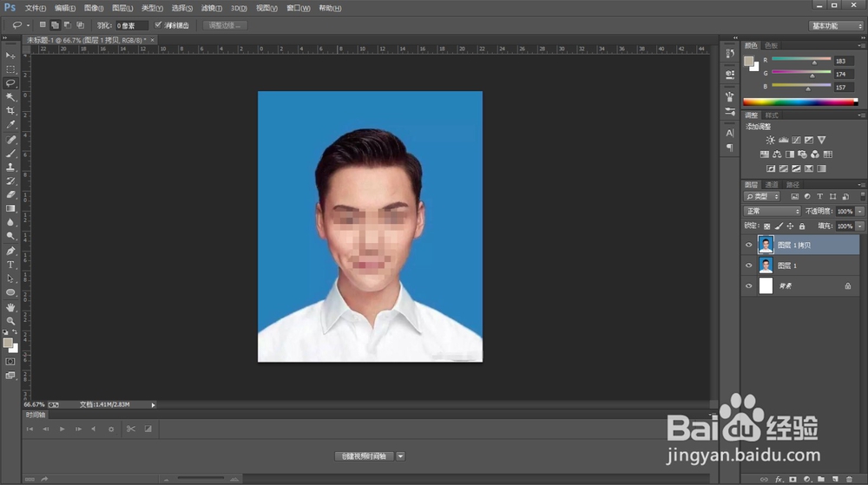
Task: Select the Hand tool
Action: point(10,307)
